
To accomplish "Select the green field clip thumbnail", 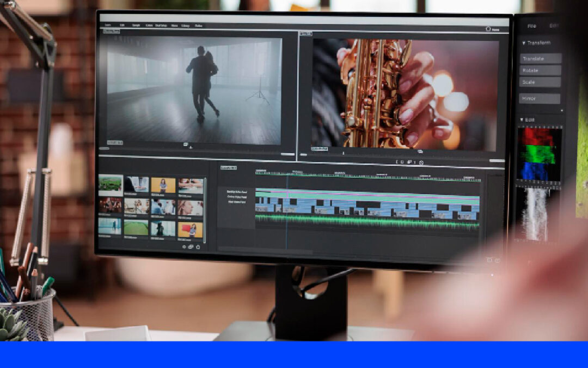I will coord(111,184).
